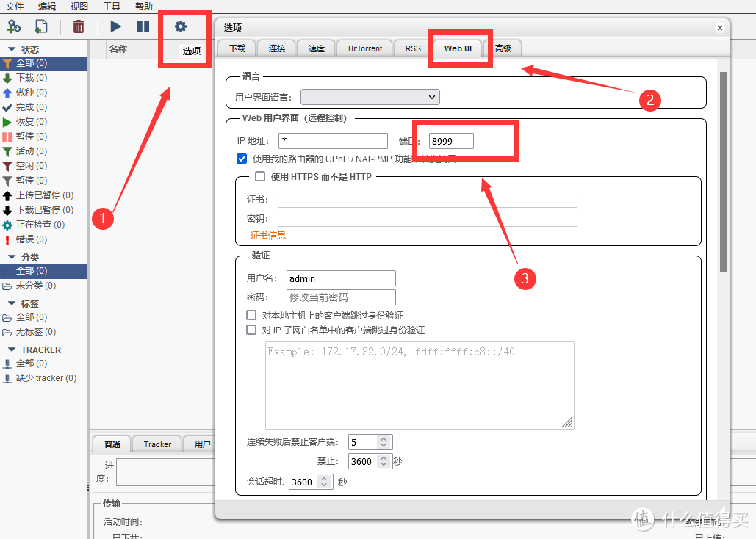756x539 pixels.
Task: Open the 帮助 menu
Action: 144,7
